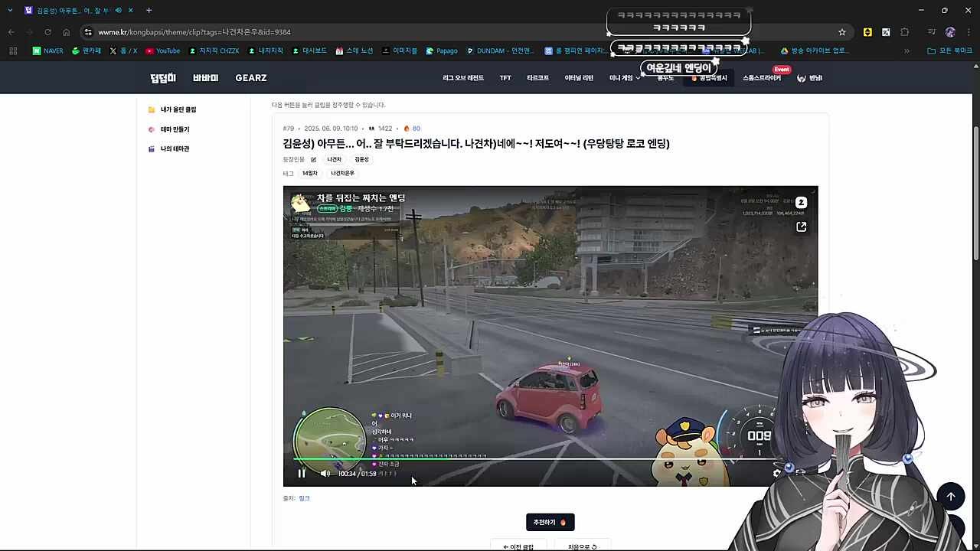The height and width of the screenshot is (551, 980).
Task: Open the 내치지직 bookmark
Action: tap(266, 51)
